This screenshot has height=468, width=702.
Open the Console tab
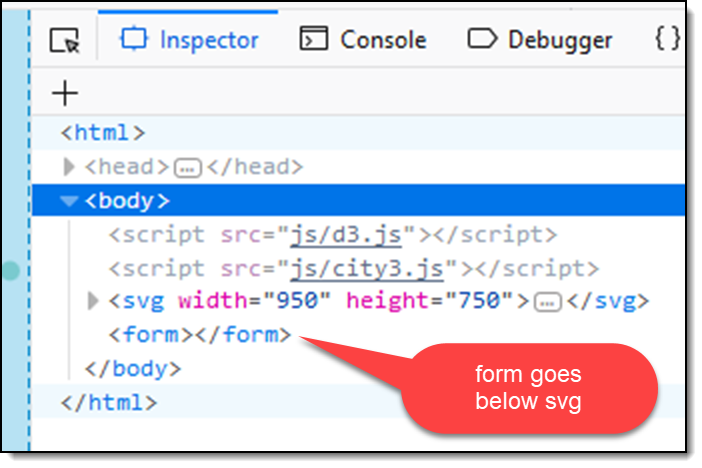[x=363, y=40]
